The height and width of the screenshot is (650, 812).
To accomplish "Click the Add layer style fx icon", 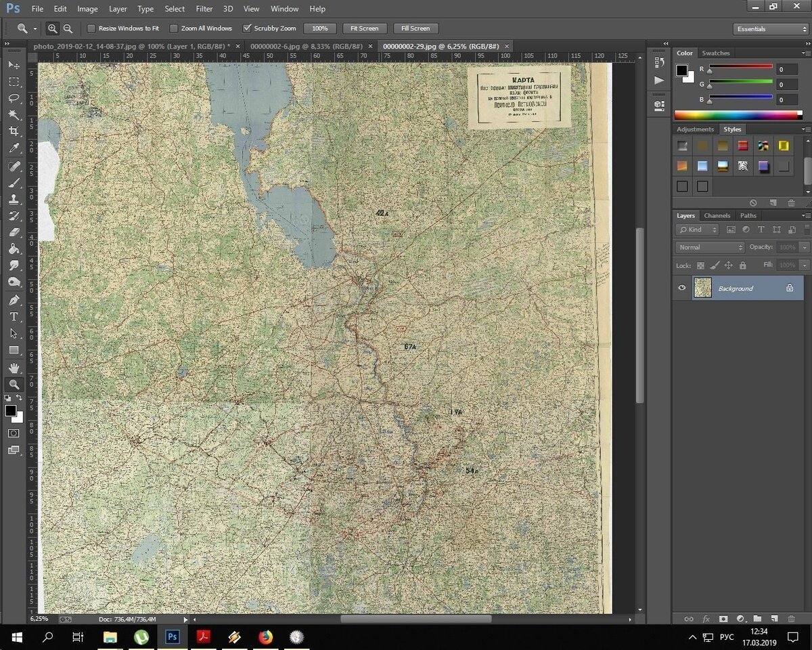I will pyautogui.click(x=706, y=619).
